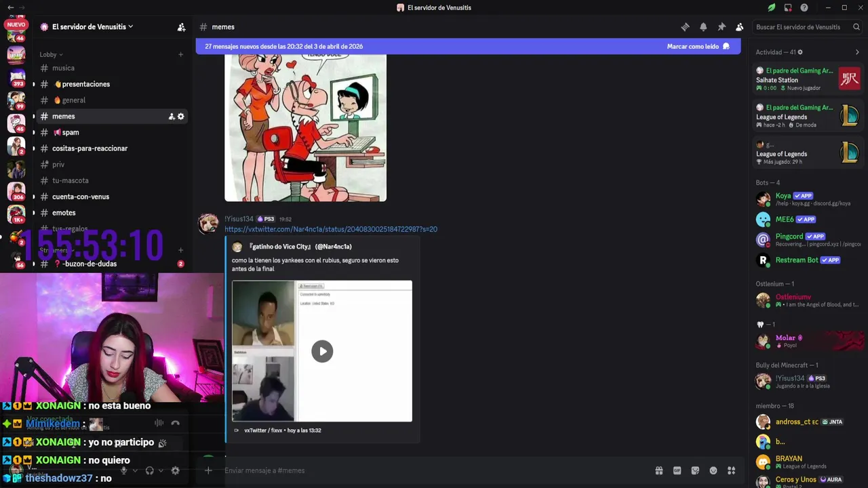Open the inbox icon in title bar
This screenshot has height=488, width=868.
(788, 7)
